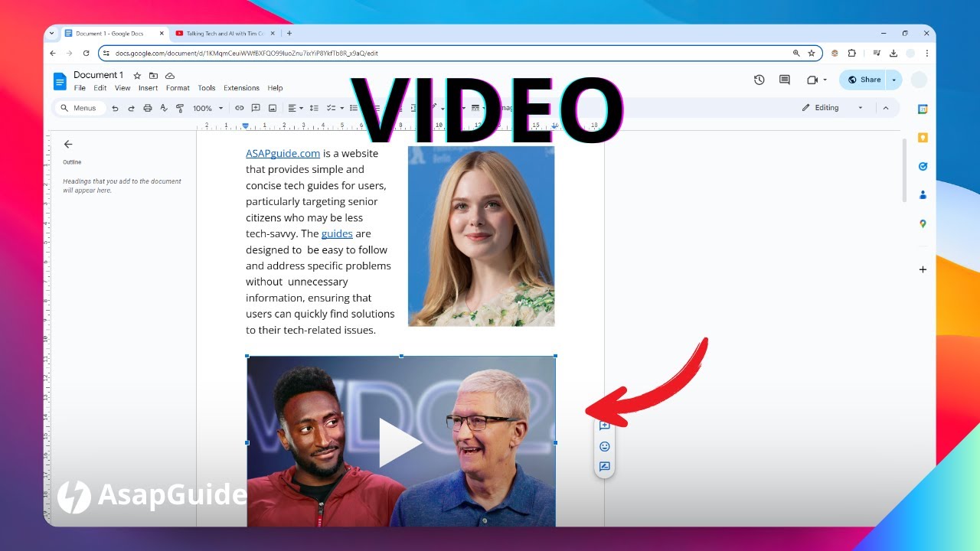Open the Google Docs home icon
This screenshot has width=980, height=551.
(x=60, y=81)
